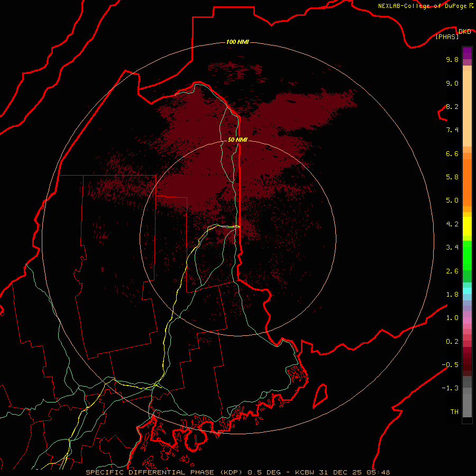Click the -0.5 scale value
This screenshot has height=476, width=476.
pyautogui.click(x=450, y=365)
